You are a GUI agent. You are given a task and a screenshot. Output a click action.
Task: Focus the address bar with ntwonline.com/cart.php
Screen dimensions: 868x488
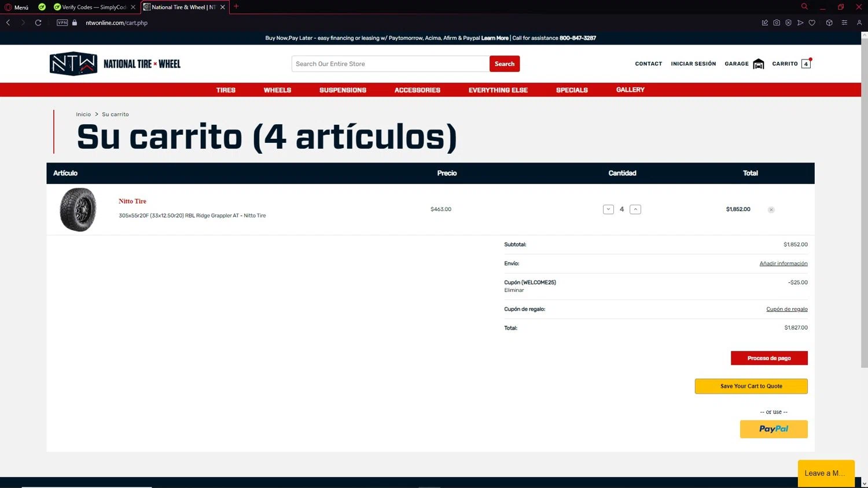pyautogui.click(x=116, y=23)
